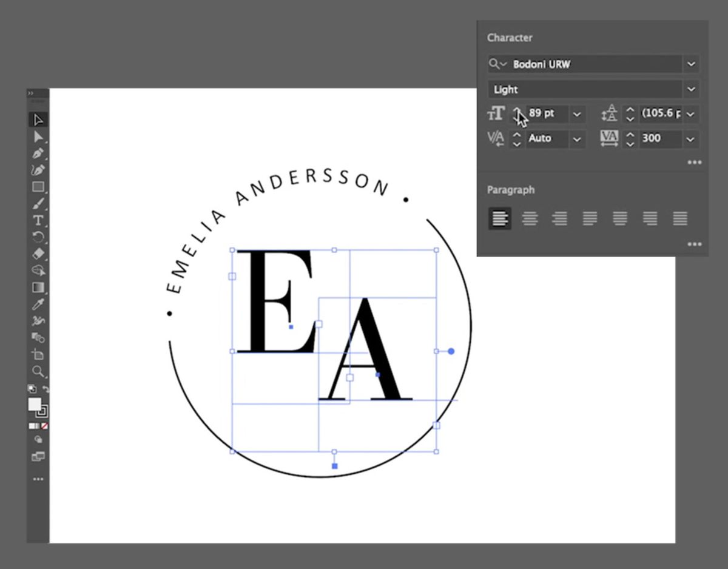Increase font size with the up stepper
The height and width of the screenshot is (569, 728).
pos(517,110)
